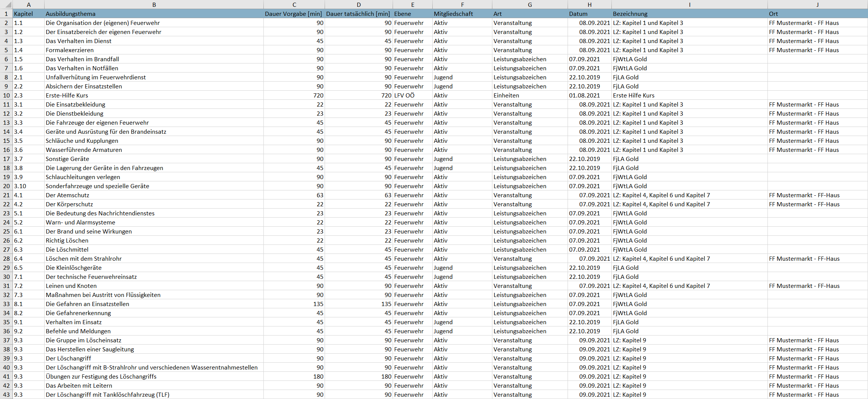Select column J header
The height and width of the screenshot is (399, 868).
point(817,5)
